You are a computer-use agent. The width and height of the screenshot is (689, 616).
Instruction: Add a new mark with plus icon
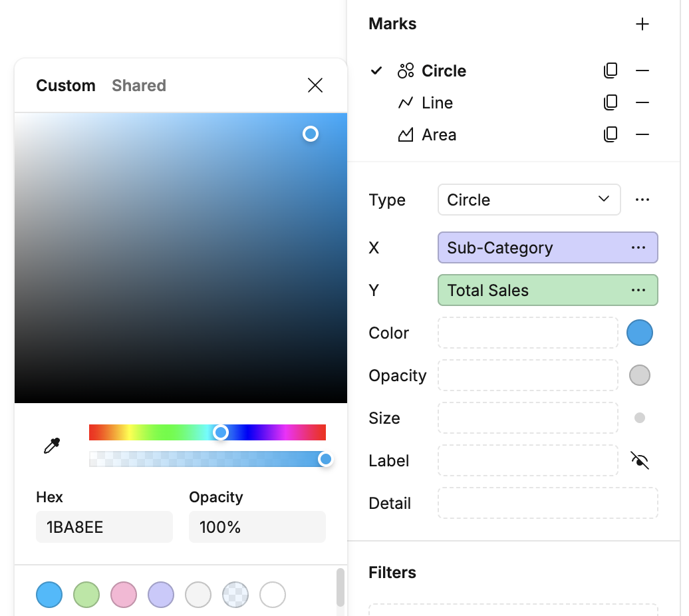642,24
